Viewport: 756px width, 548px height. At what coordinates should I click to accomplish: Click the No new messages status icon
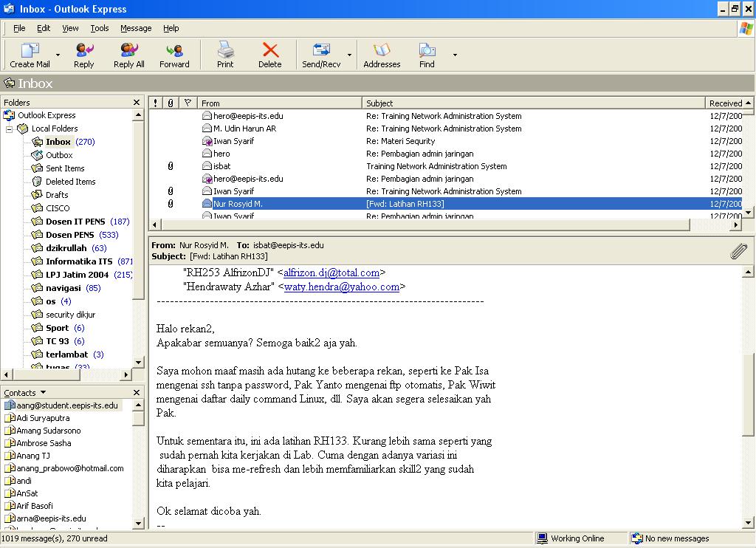pos(637,538)
